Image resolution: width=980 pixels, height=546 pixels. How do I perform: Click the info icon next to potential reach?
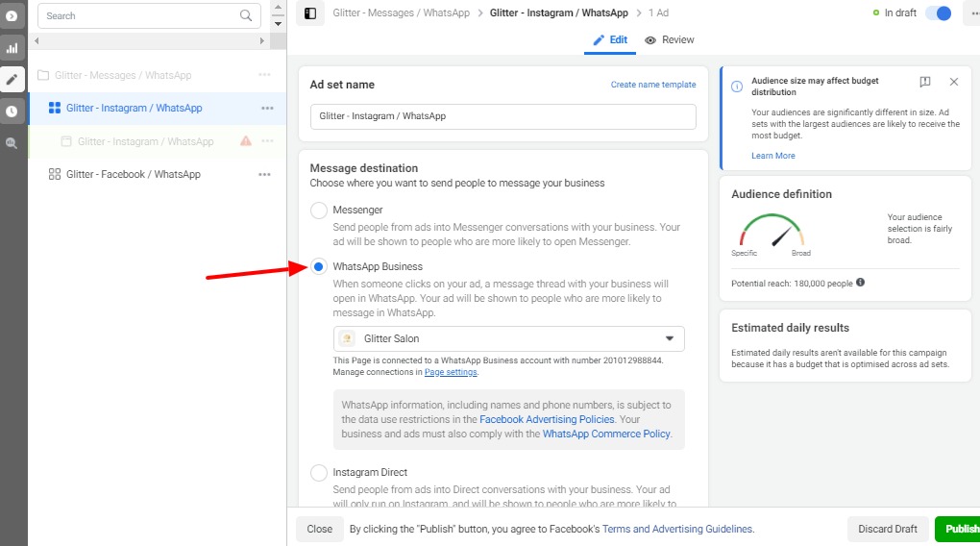tap(861, 283)
